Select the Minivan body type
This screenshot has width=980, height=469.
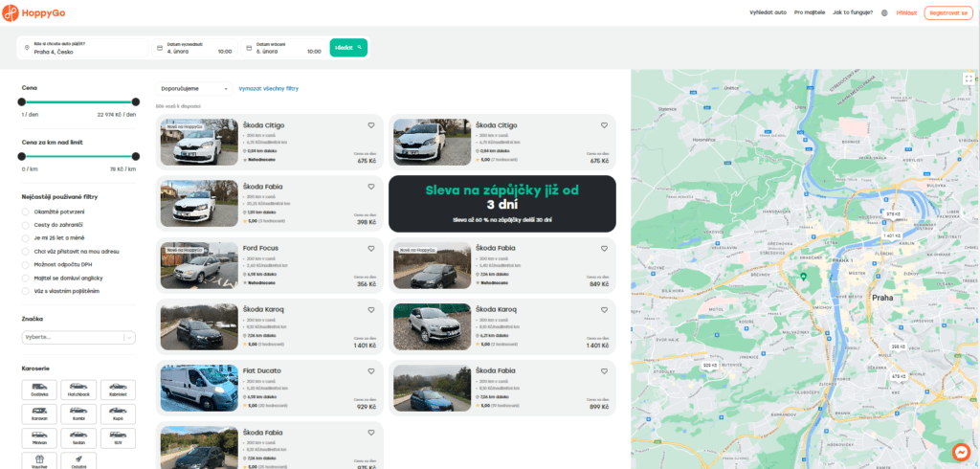point(39,437)
